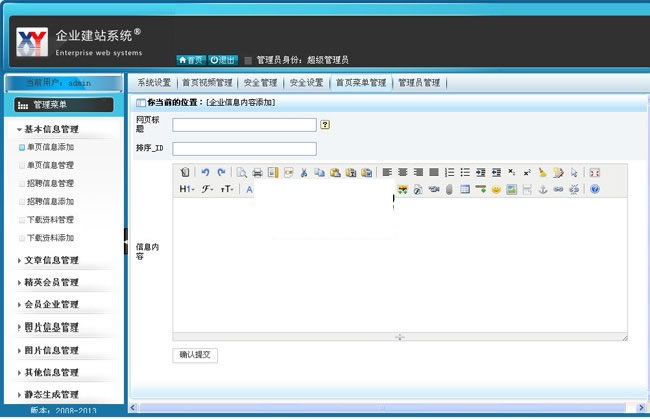Click the 确认提交 submit button
Screen dimensions: 650x419
pos(195,354)
